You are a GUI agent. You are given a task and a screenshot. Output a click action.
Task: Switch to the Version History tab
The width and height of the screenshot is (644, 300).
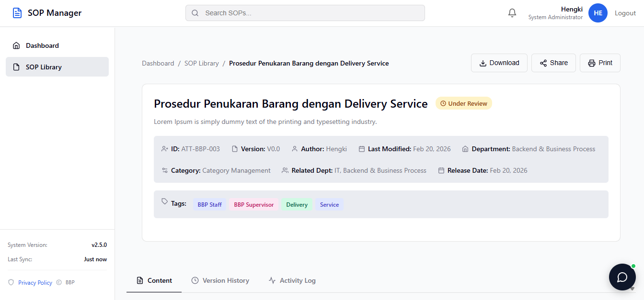point(220,280)
